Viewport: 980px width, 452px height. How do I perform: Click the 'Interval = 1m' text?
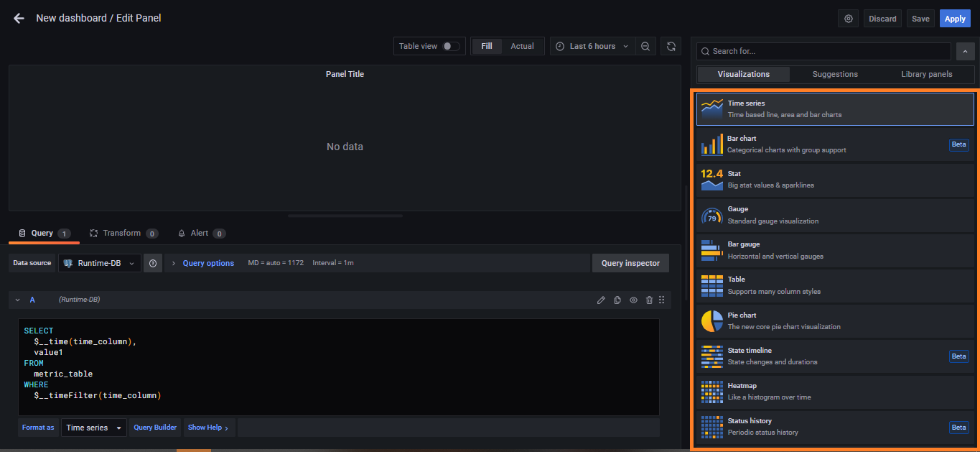pyautogui.click(x=333, y=263)
